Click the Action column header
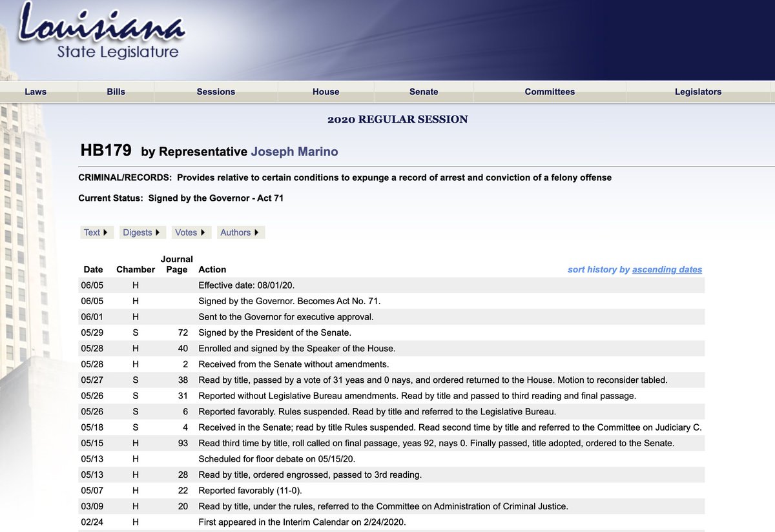775x532 pixels. [212, 269]
